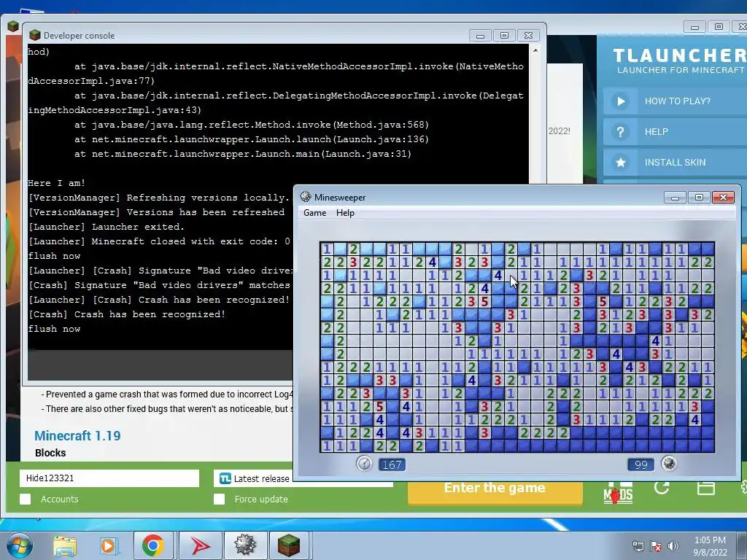This screenshot has width=747, height=560.
Task: Click the Developer console scroll up arrow
Action: coord(535,50)
